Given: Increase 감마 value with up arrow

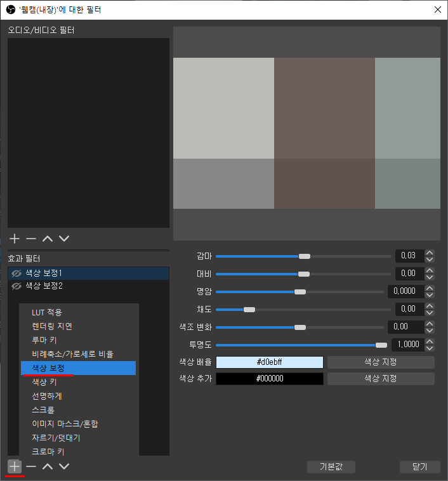Looking at the screenshot, I should tap(430, 253).
